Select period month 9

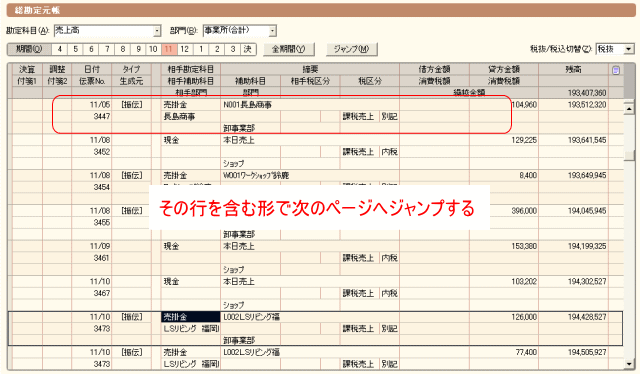coord(138,49)
